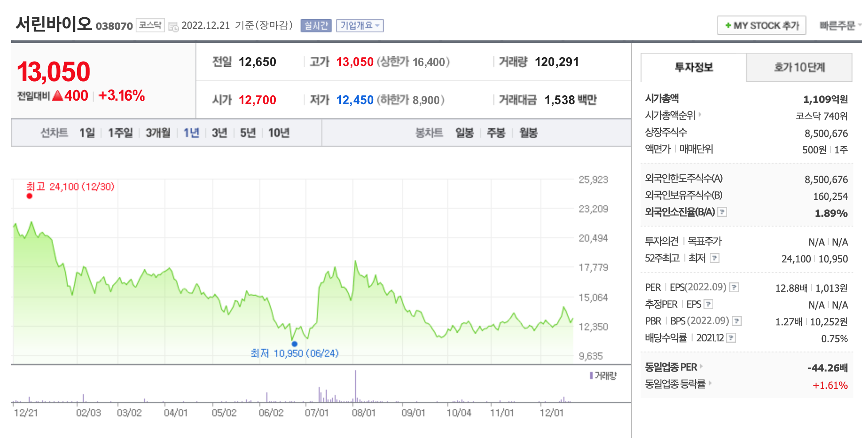This screenshot has width=868, height=438.
Task: Click the 거래대금 value 1,538 백만
Action: pos(571,100)
